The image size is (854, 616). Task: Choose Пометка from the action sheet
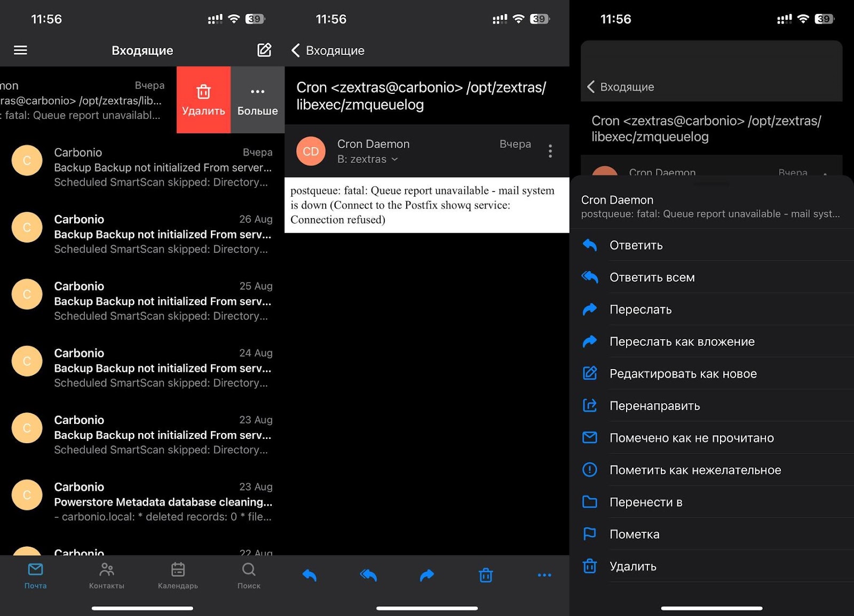712,534
